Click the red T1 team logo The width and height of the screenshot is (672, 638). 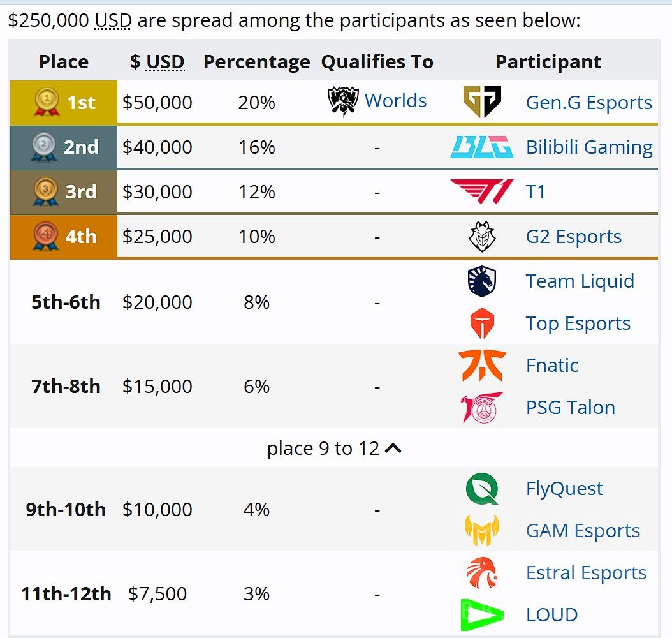481,191
